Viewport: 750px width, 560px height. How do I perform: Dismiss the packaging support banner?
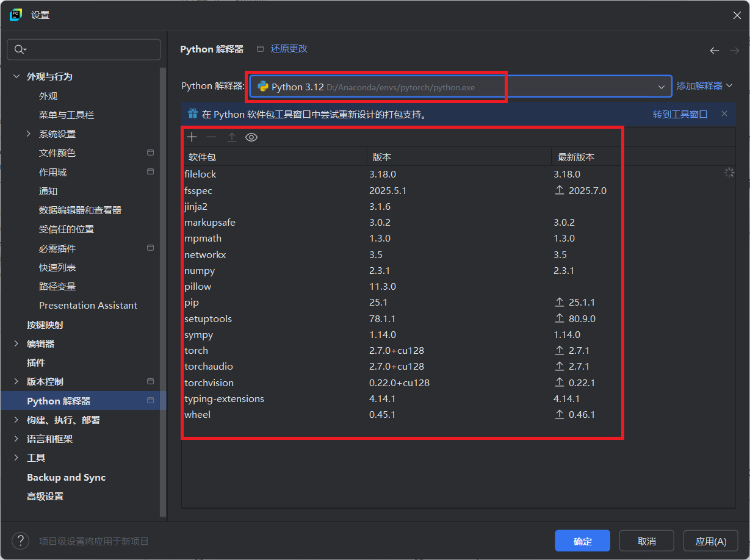pyautogui.click(x=724, y=113)
